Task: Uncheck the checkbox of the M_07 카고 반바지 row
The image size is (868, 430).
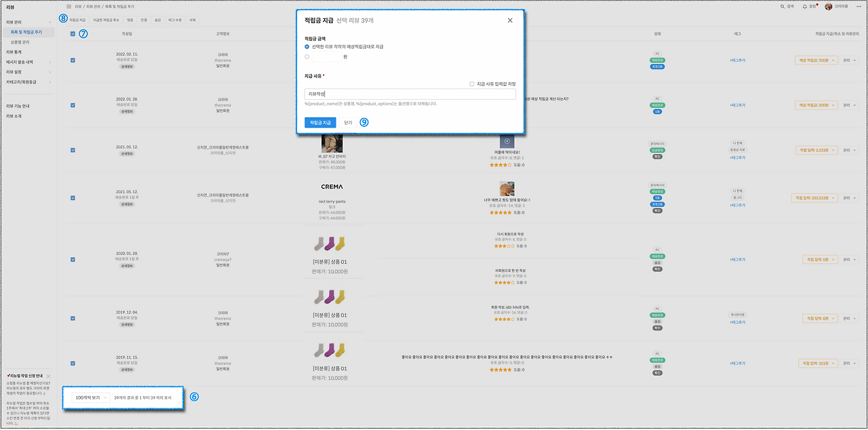Action: point(73,150)
